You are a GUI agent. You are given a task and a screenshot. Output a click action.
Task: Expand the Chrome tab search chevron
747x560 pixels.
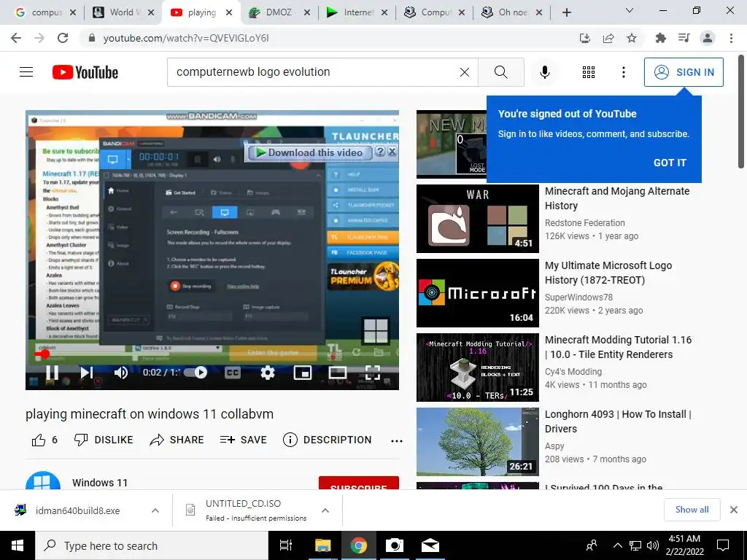pos(630,10)
